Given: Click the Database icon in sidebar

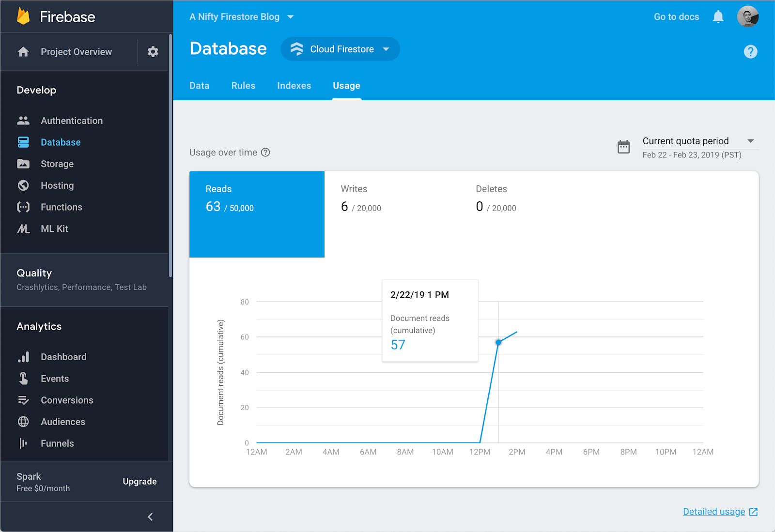Looking at the screenshot, I should tap(23, 142).
